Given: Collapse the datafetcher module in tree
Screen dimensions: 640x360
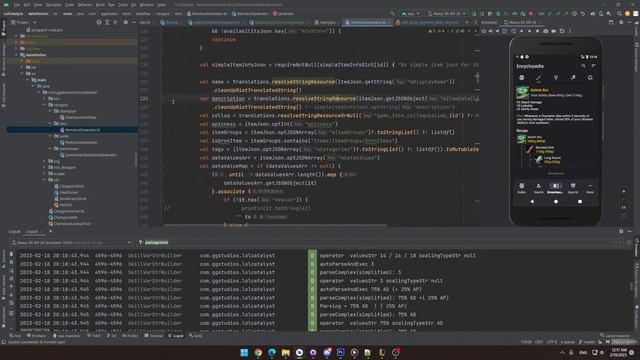Looking at the screenshot, I should pyautogui.click(x=17, y=55).
